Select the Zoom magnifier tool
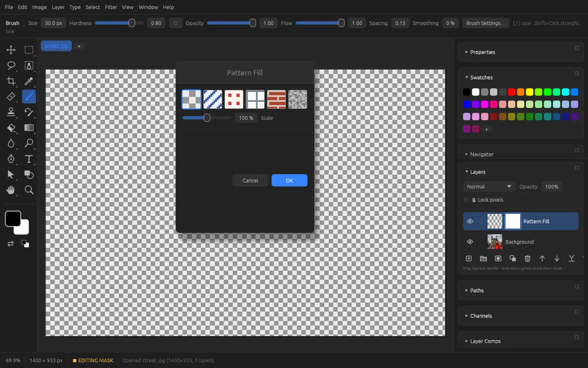 [x=29, y=190]
